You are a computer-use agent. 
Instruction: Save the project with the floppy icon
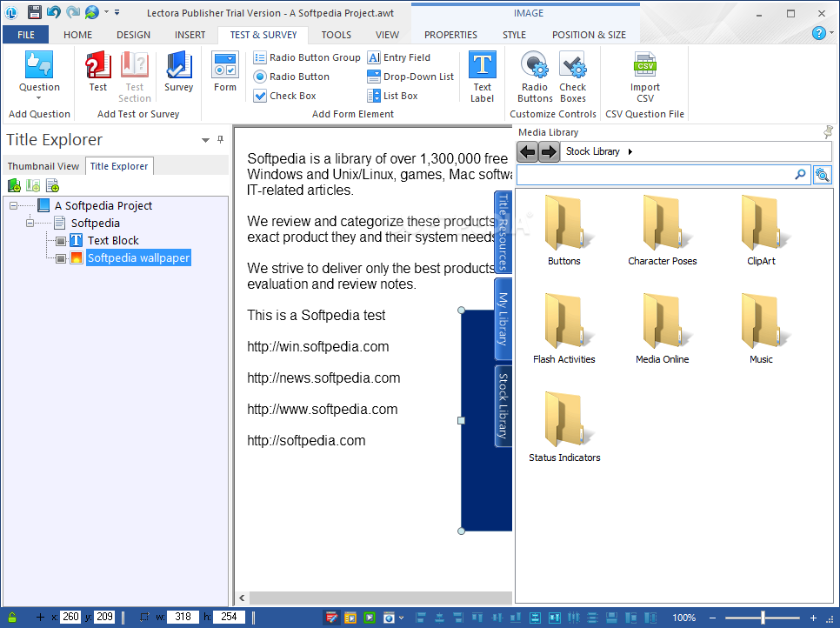34,12
